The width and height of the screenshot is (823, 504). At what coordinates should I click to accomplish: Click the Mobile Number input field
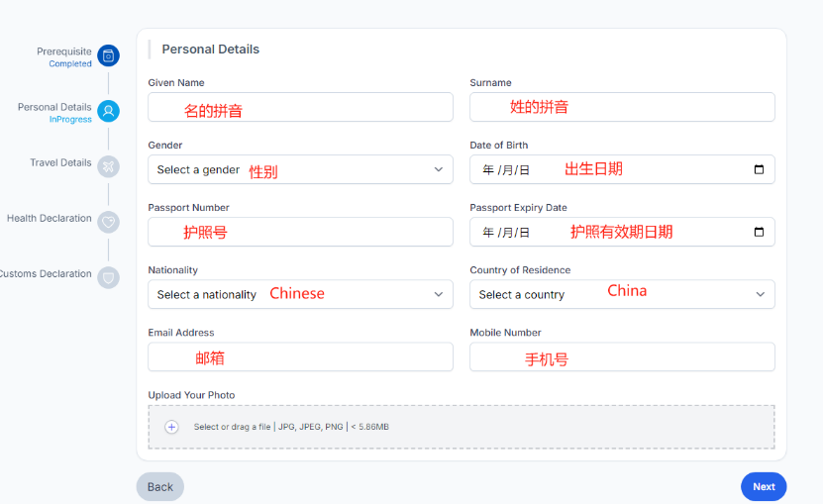point(621,356)
